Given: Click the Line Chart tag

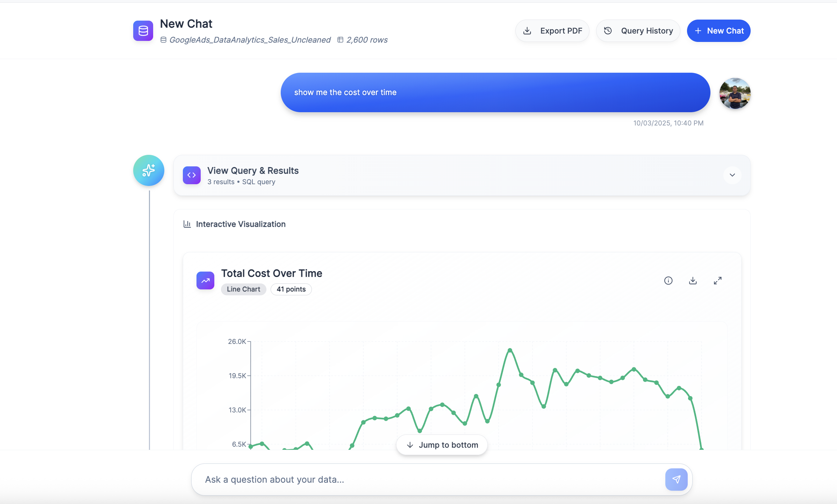Looking at the screenshot, I should [243, 289].
